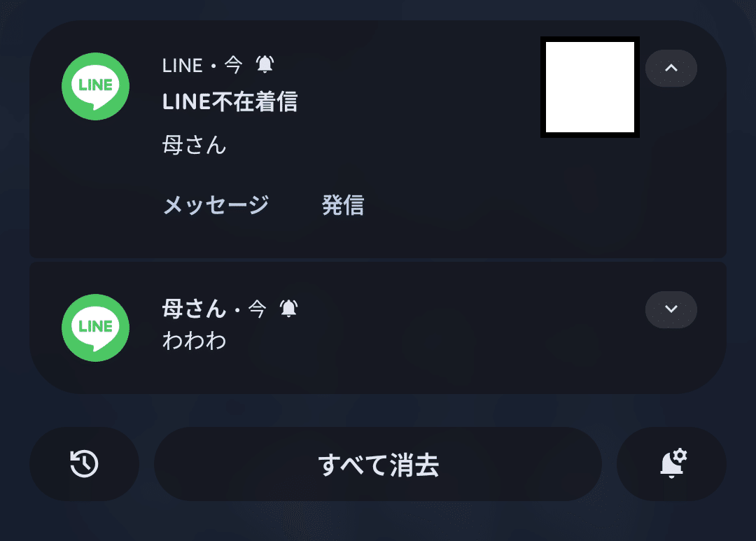Open the white image thumbnail in the notification

pos(590,87)
